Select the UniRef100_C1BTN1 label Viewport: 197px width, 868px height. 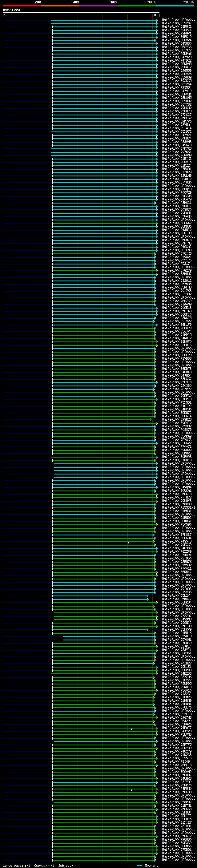pyautogui.click(x=177, y=806)
